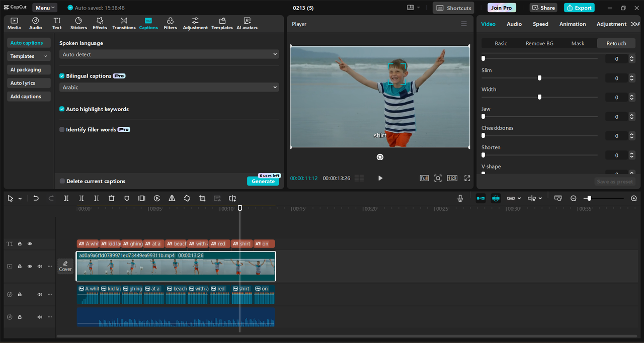
Task: Open the Audio library tab in top toolbar
Action: point(36,24)
